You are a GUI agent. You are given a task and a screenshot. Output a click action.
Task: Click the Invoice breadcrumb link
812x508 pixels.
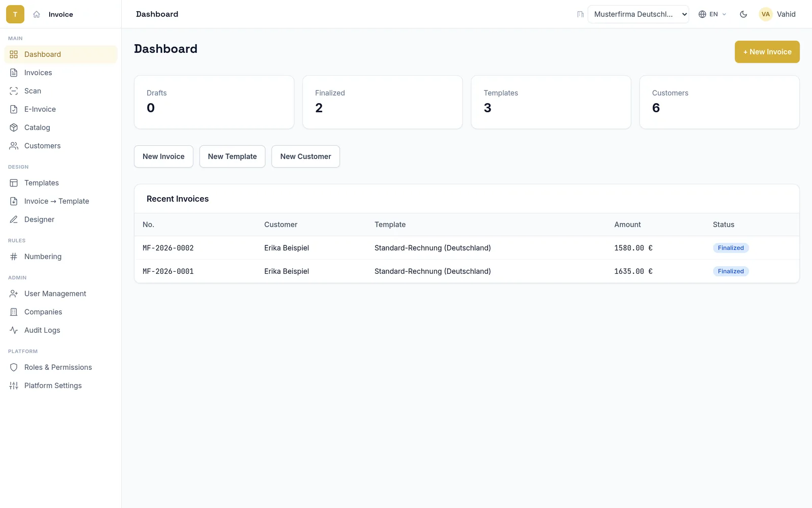tap(61, 14)
